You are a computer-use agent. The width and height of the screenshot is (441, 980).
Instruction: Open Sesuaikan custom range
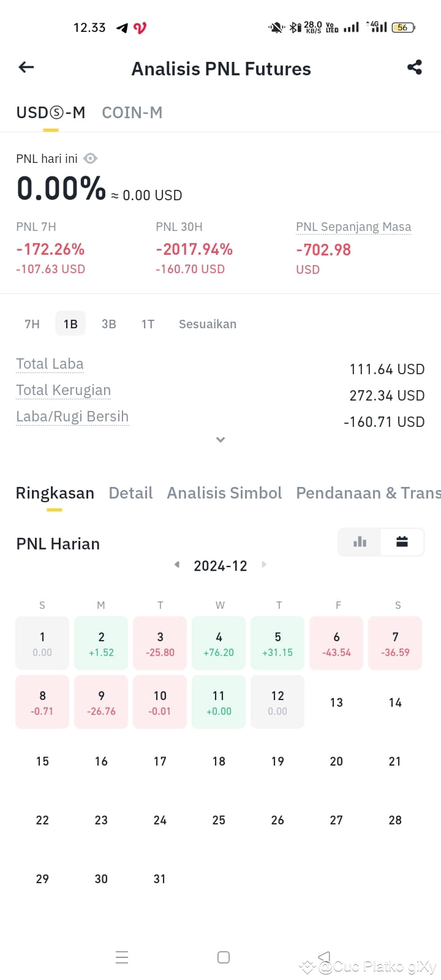[208, 324]
